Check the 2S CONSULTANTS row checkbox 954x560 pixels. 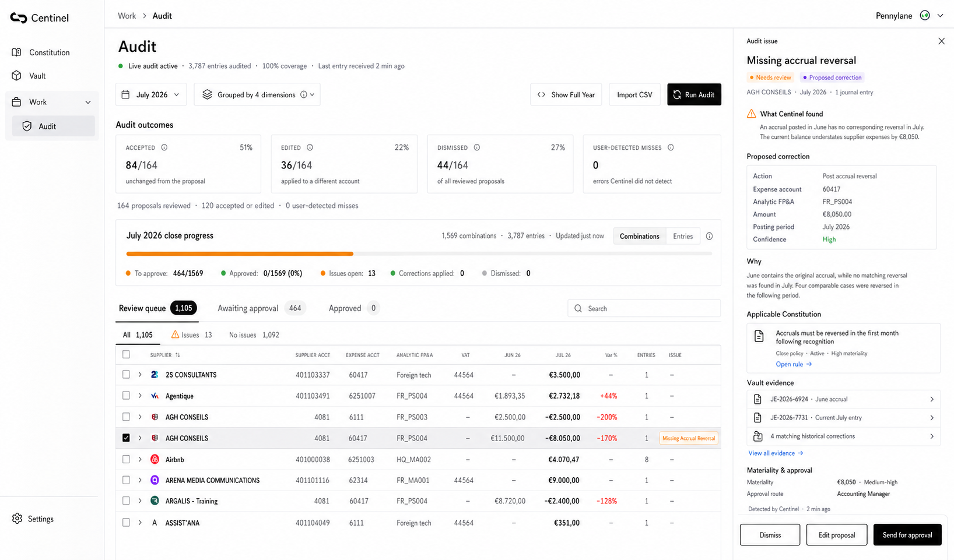pos(126,375)
